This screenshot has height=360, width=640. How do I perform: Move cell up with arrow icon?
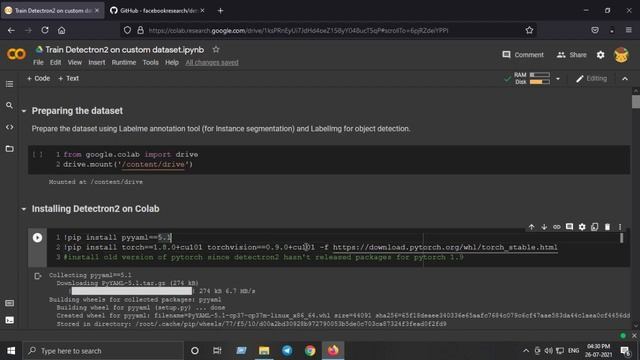pos(531,227)
